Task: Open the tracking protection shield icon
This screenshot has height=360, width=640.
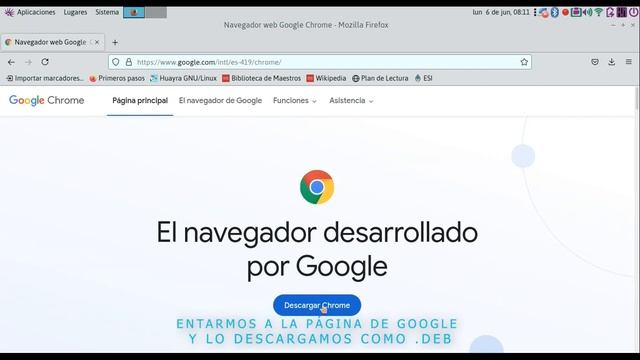Action: (116, 62)
